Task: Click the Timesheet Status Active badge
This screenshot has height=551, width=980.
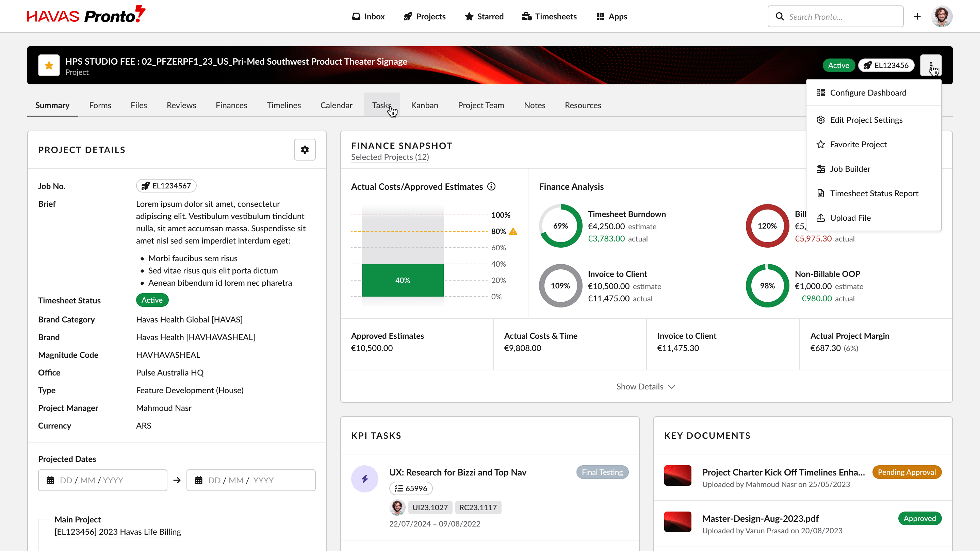Action: [x=152, y=300]
